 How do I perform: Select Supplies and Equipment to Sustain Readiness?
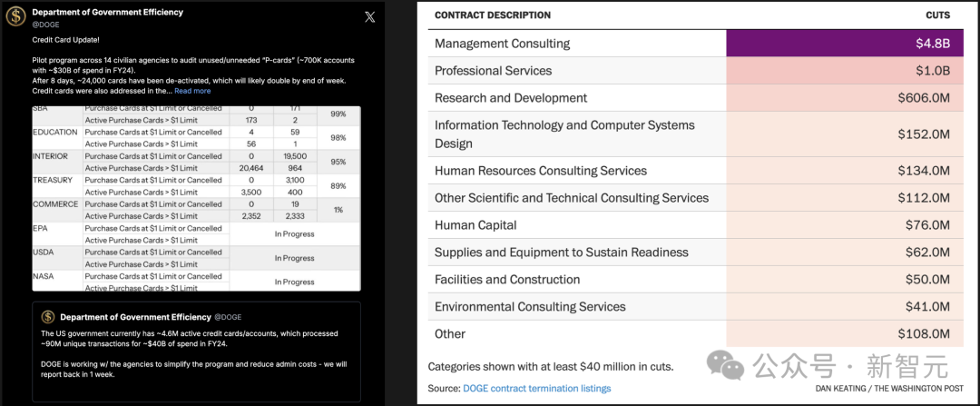(562, 253)
